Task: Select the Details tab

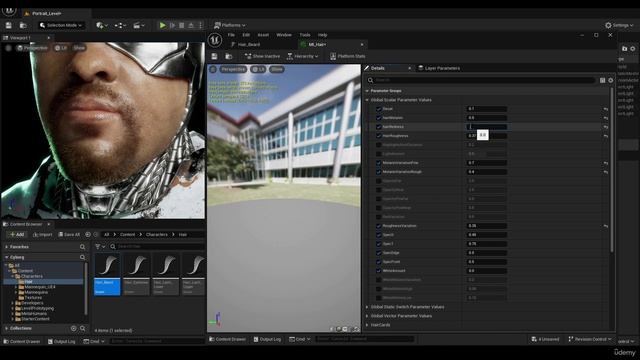Action: (x=378, y=68)
